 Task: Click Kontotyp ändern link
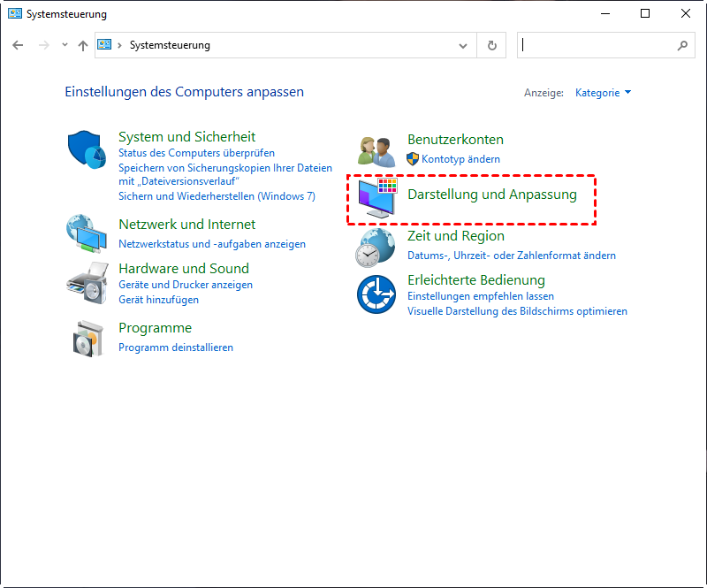tap(460, 159)
